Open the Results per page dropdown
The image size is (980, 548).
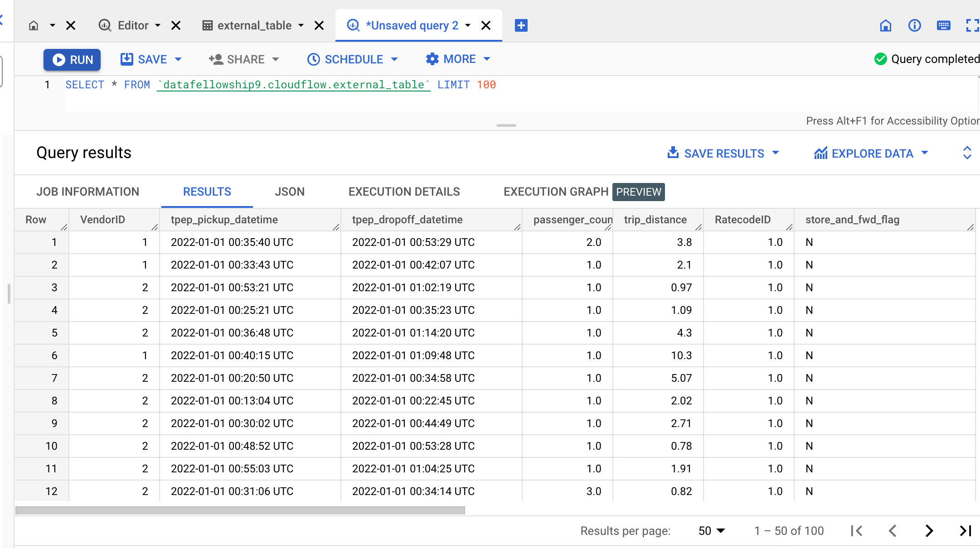pyautogui.click(x=711, y=530)
